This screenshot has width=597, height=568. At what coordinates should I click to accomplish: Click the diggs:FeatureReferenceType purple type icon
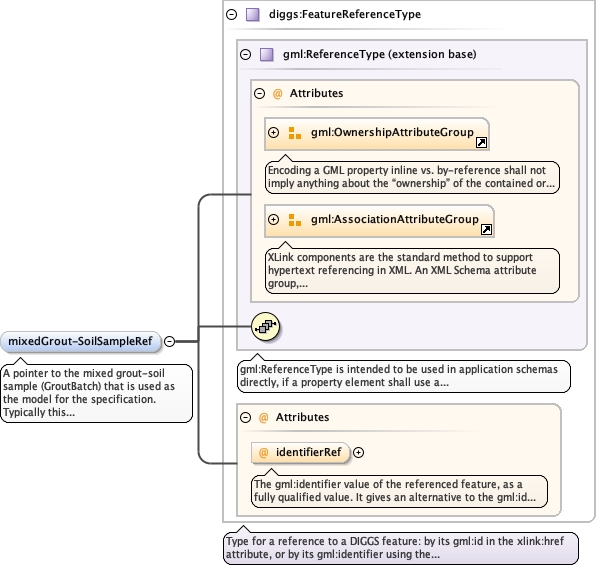point(253,14)
